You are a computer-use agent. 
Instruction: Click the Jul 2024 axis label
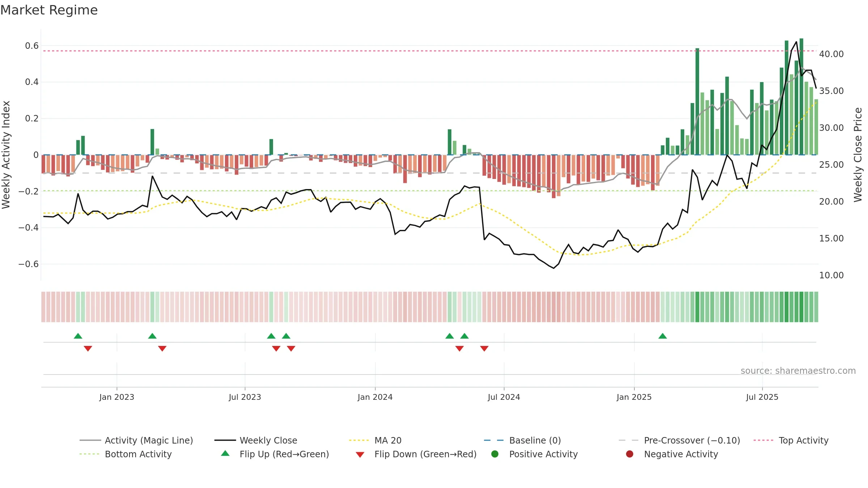click(x=504, y=397)
